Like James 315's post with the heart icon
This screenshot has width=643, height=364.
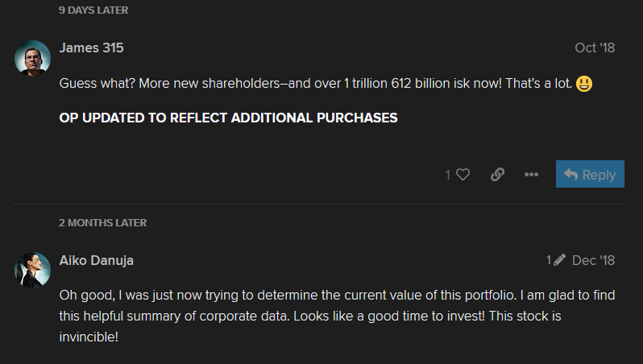click(x=463, y=175)
